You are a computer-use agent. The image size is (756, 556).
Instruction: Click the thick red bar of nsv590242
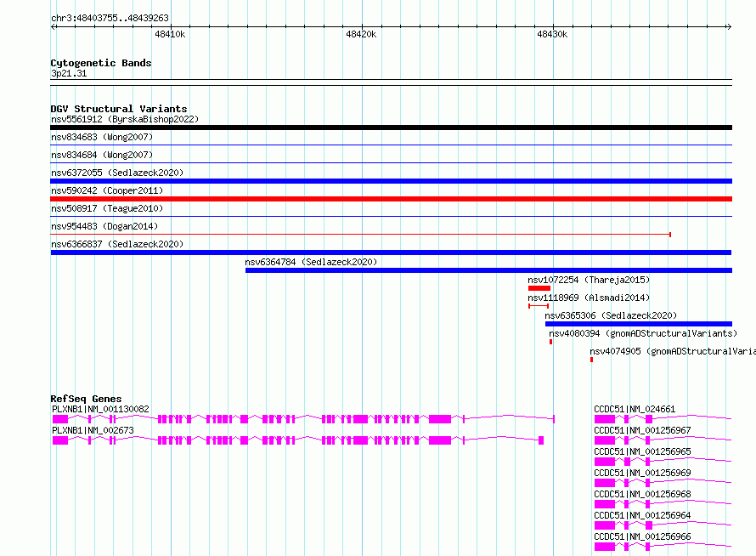tap(391, 199)
